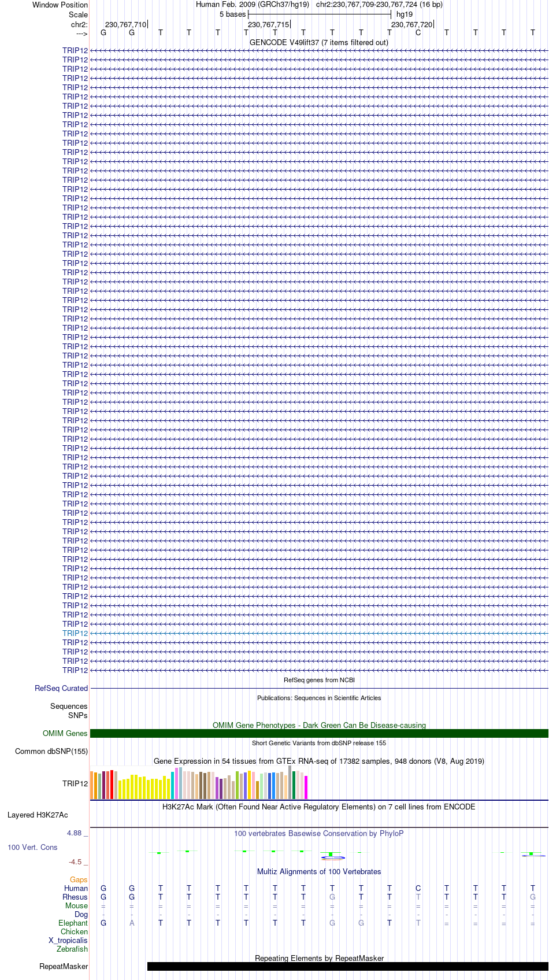Open the Repeating Elements by RepeatMasker title
Image resolution: width=549 pixels, height=980 pixels.
pyautogui.click(x=319, y=958)
